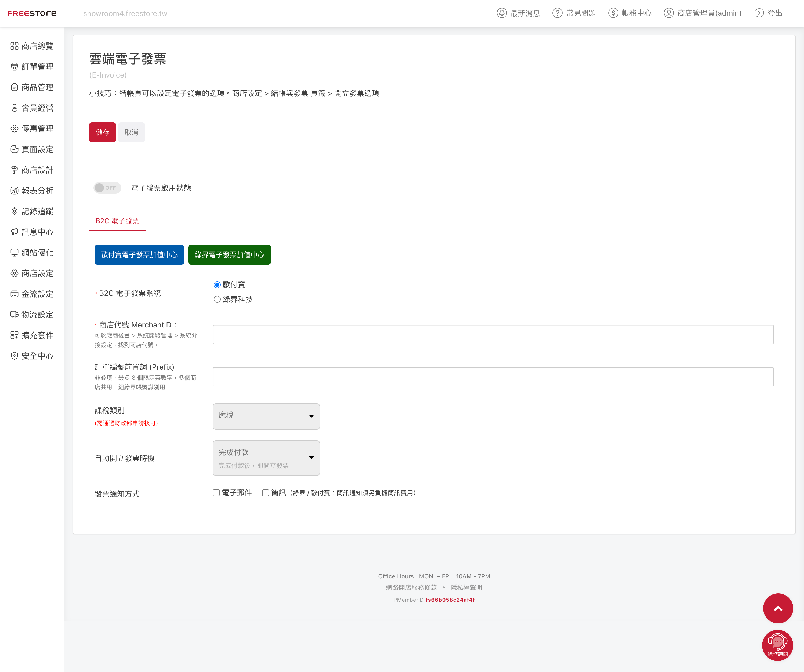804x672 pixels.
Task: Click the 訂單管理 basket icon
Action: (x=14, y=67)
